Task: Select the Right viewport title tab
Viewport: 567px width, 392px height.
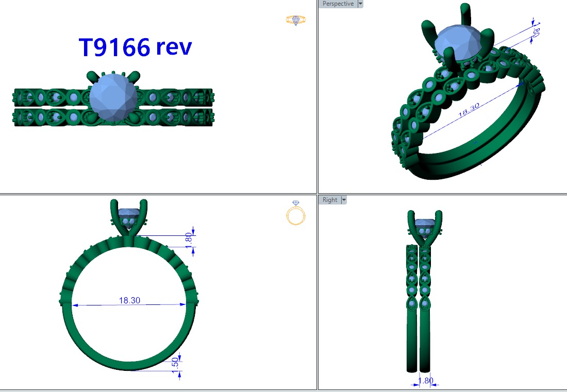Action: coord(330,200)
